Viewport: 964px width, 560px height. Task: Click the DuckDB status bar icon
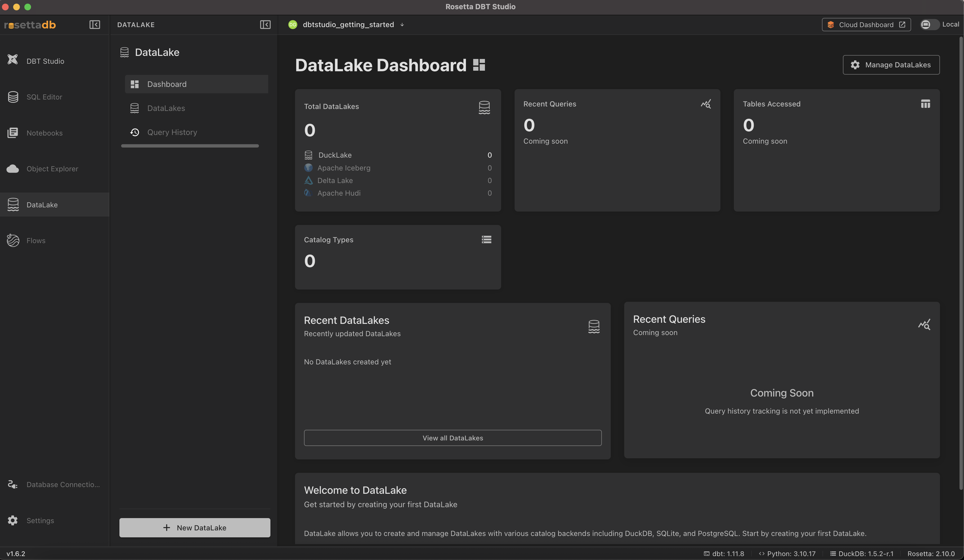click(833, 554)
